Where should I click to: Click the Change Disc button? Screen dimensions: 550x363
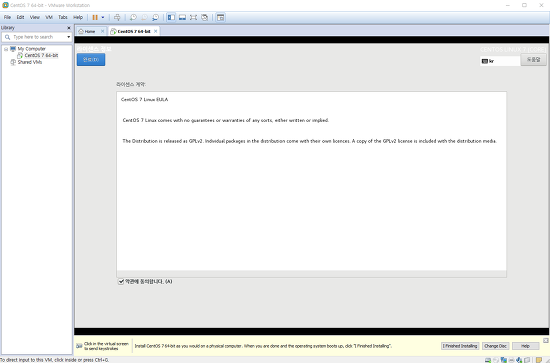(x=495, y=346)
